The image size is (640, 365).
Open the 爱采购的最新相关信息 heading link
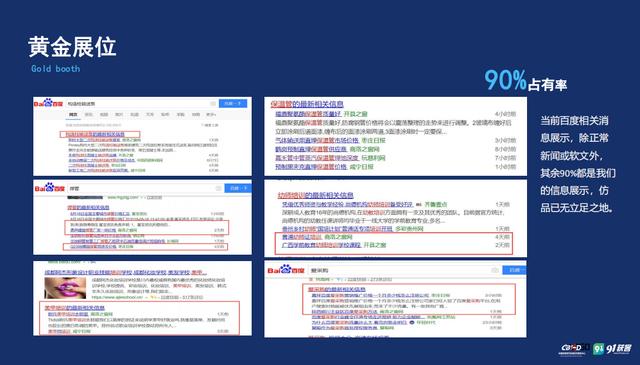[337, 289]
